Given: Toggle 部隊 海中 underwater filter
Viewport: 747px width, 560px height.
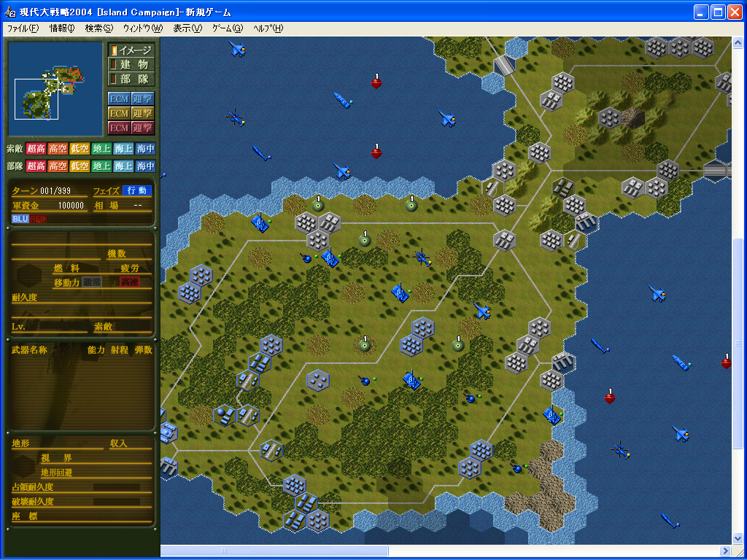Looking at the screenshot, I should [145, 166].
